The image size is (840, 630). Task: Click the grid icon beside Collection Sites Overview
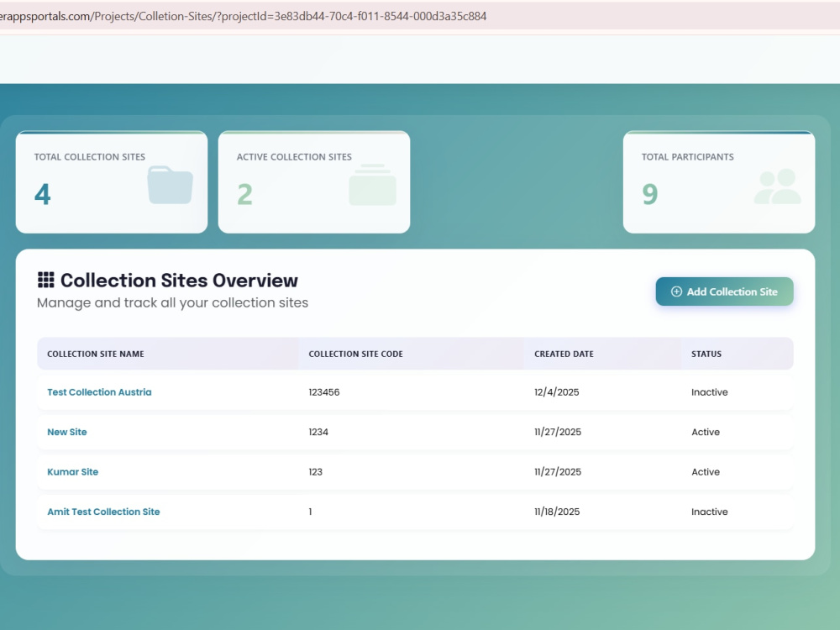click(46, 280)
